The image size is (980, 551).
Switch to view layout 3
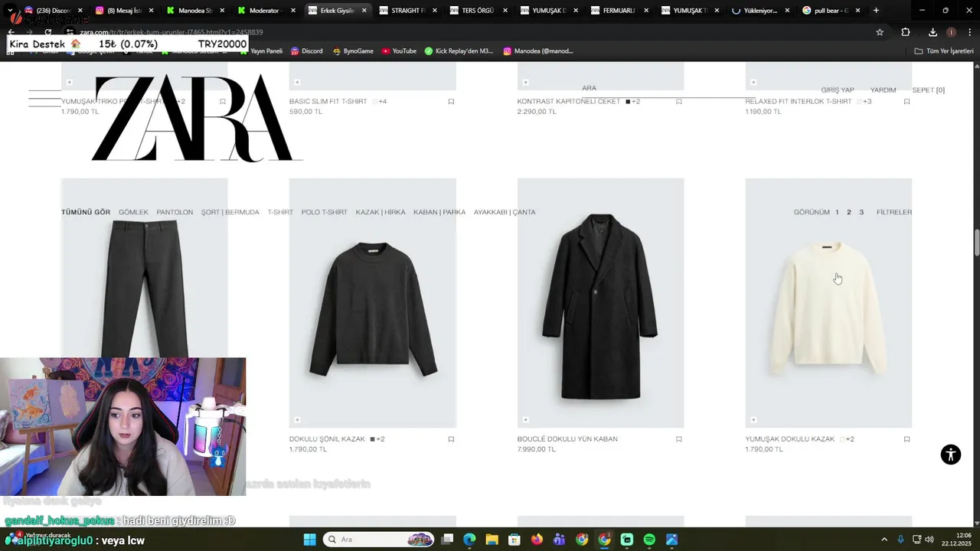(x=861, y=212)
